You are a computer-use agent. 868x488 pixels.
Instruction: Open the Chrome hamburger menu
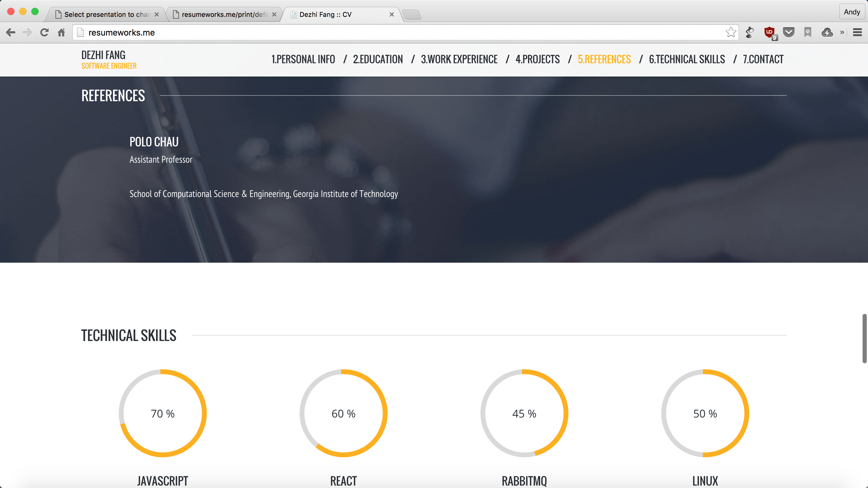tap(857, 32)
